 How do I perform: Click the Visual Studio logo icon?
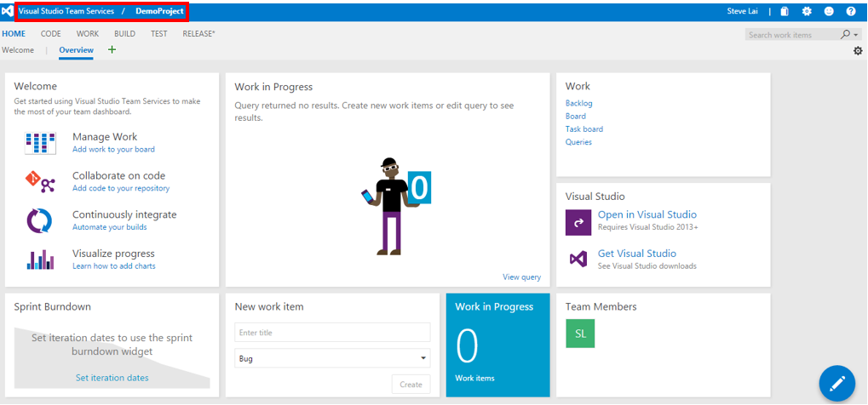click(8, 11)
